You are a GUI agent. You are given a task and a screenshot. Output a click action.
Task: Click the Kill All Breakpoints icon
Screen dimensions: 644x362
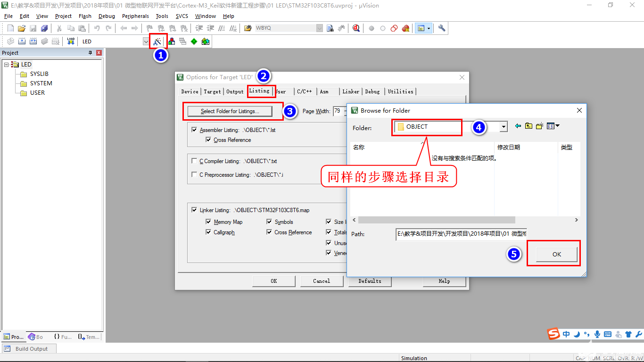tap(405, 28)
